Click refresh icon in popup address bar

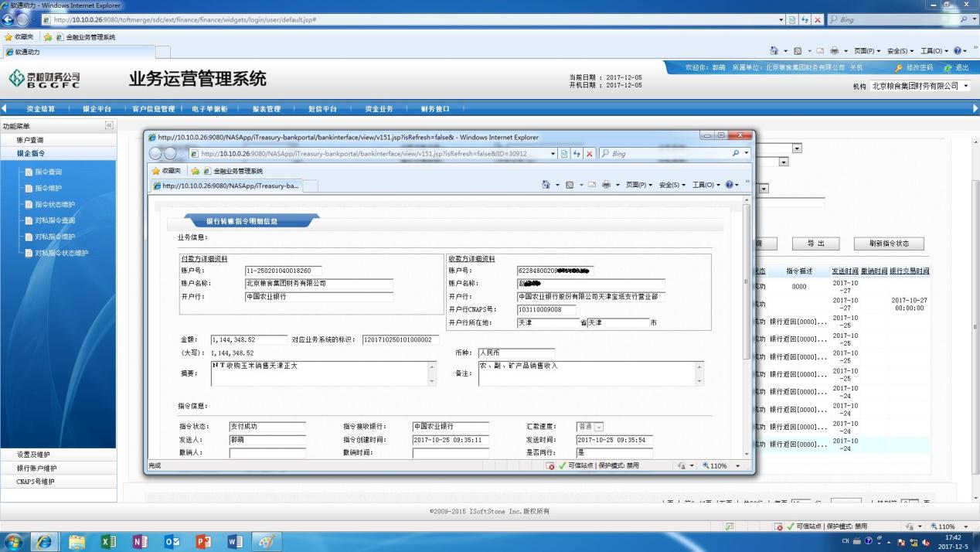(575, 154)
